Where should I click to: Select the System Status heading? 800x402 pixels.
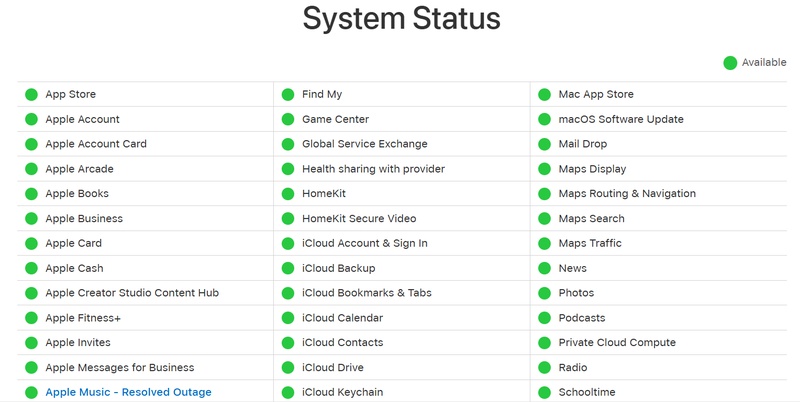(x=402, y=18)
